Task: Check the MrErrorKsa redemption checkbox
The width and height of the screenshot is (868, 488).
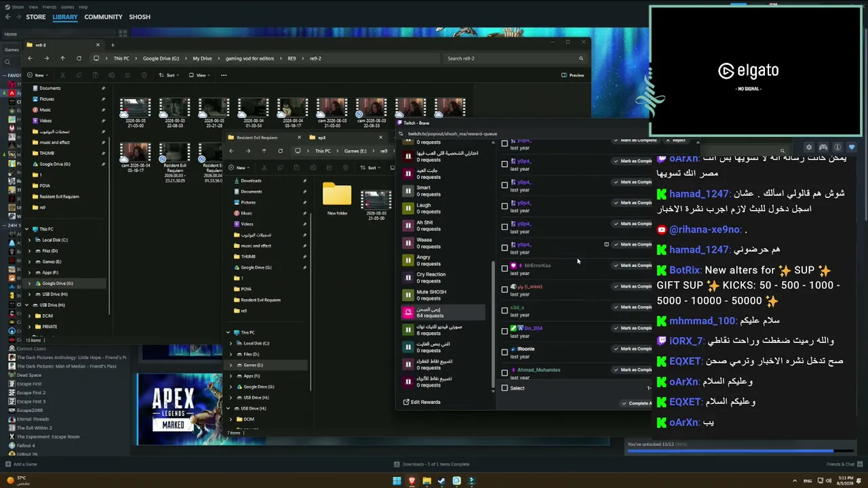Action: pyautogui.click(x=505, y=268)
